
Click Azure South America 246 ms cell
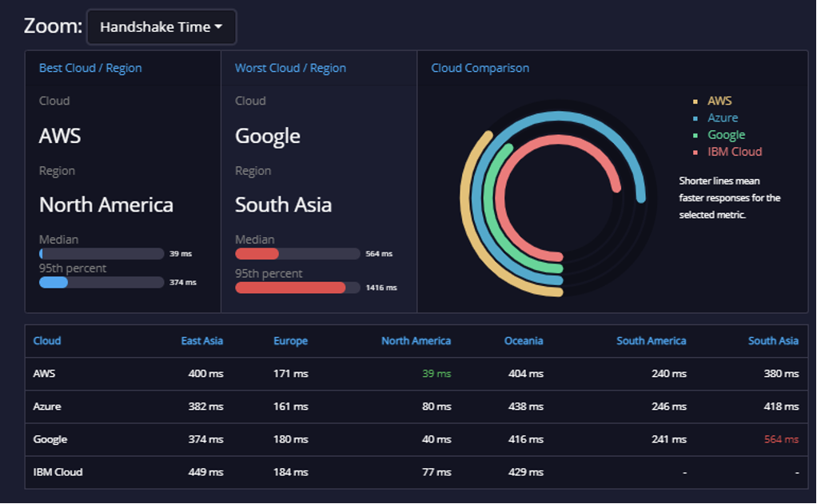click(x=669, y=407)
